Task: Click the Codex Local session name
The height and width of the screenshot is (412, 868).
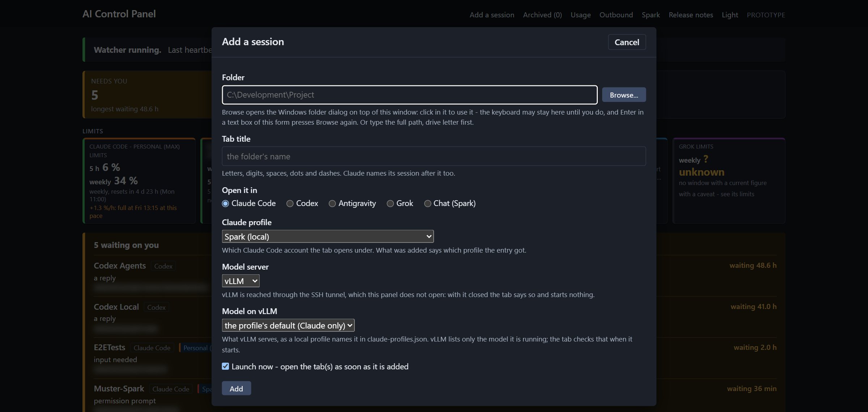Action: click(116, 307)
